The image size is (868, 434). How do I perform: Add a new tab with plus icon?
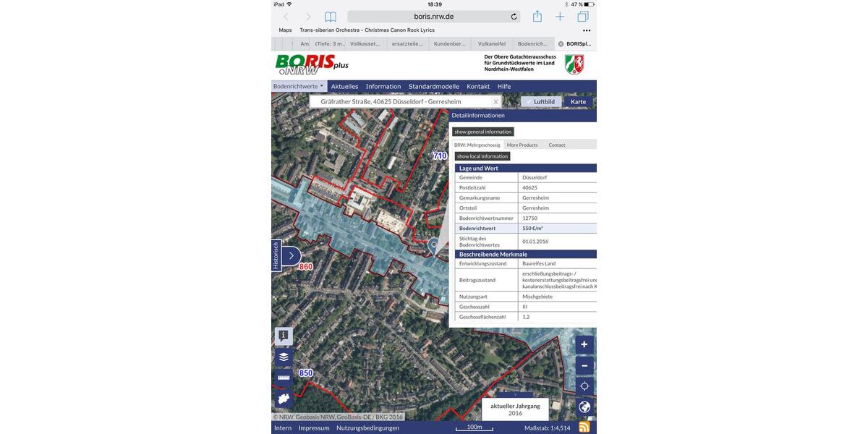pyautogui.click(x=560, y=17)
